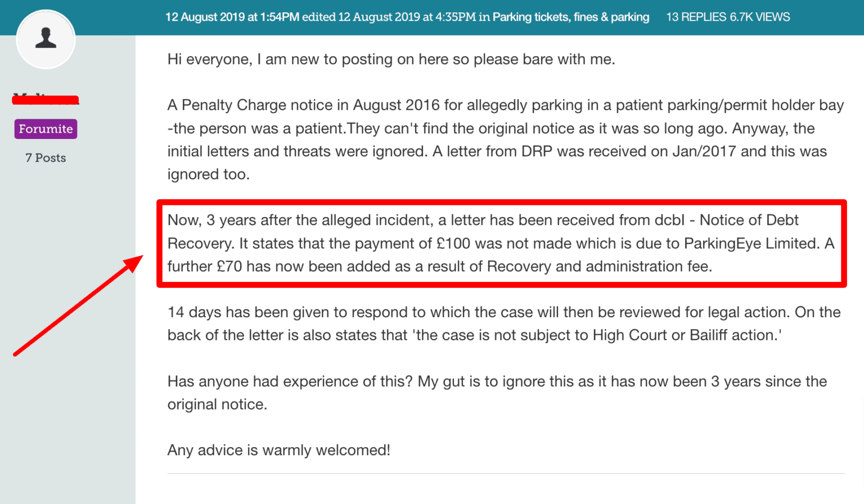Select the person silhouette inside the avatar circle
864x504 pixels.
[46, 37]
